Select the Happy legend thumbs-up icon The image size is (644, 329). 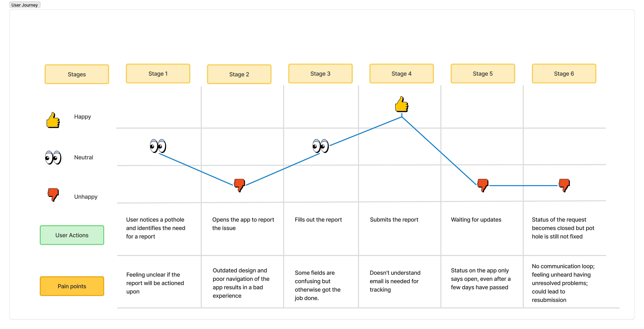point(53,120)
